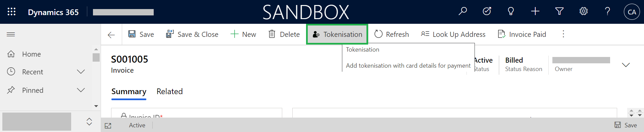Click Invoice Paid command

(x=522, y=34)
